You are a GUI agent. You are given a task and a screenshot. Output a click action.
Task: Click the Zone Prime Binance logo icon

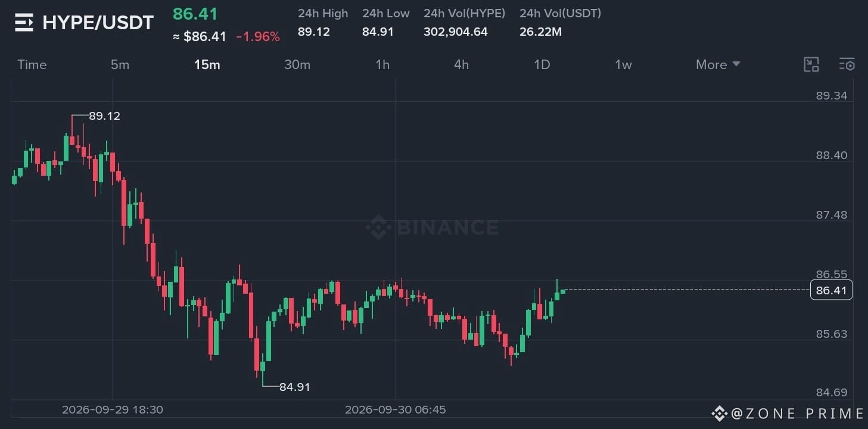pos(720,414)
